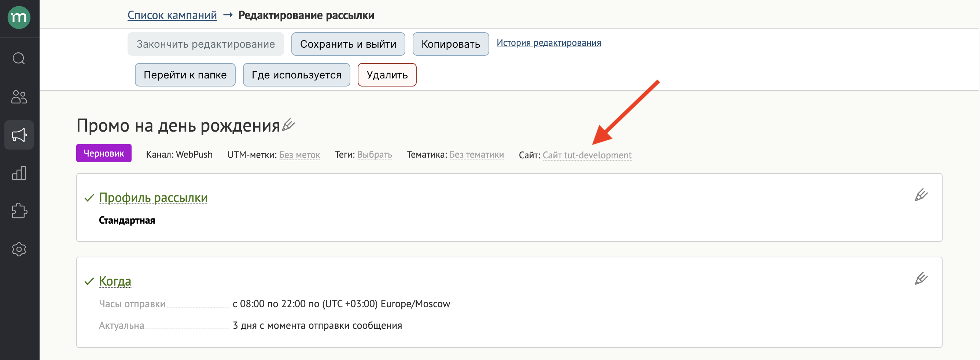Click 'Копировать' button
The image size is (980, 360).
tap(451, 44)
